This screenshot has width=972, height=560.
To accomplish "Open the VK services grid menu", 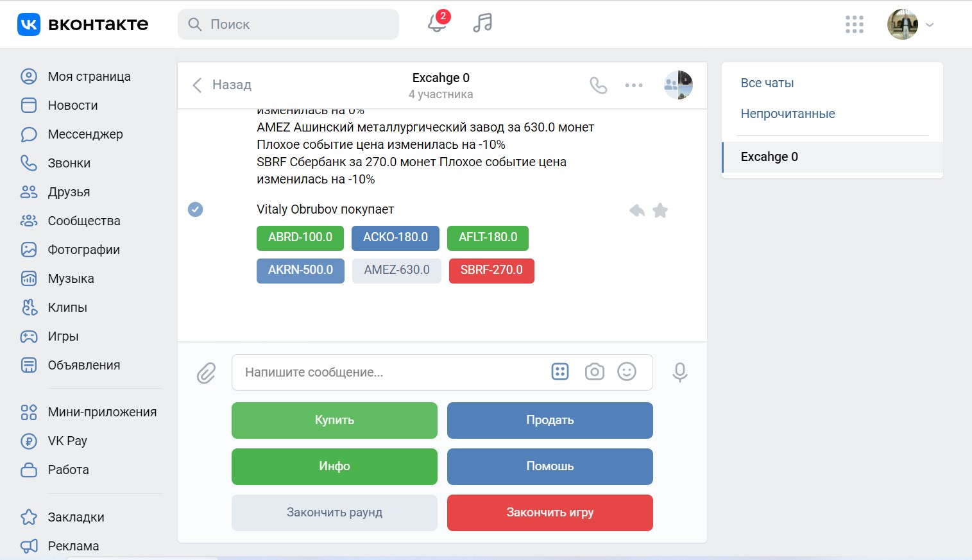I will click(x=855, y=24).
